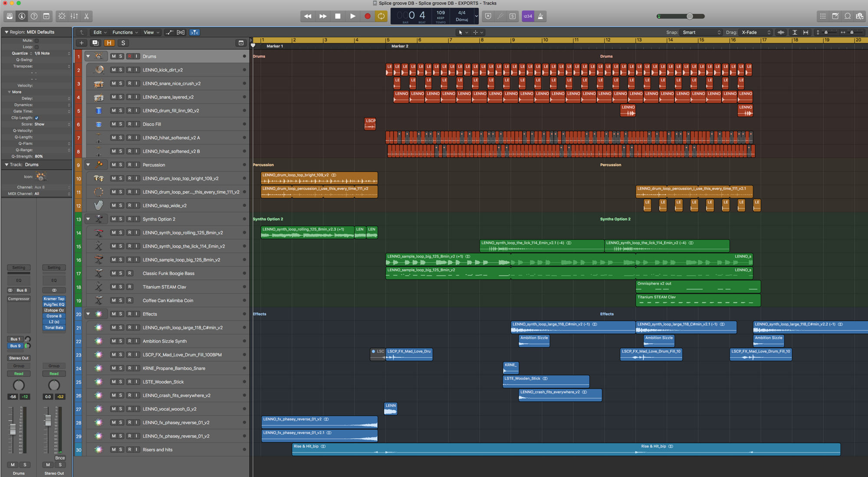868x477 pixels.
Task: Enable the count-in 1234 button
Action: coord(528,16)
